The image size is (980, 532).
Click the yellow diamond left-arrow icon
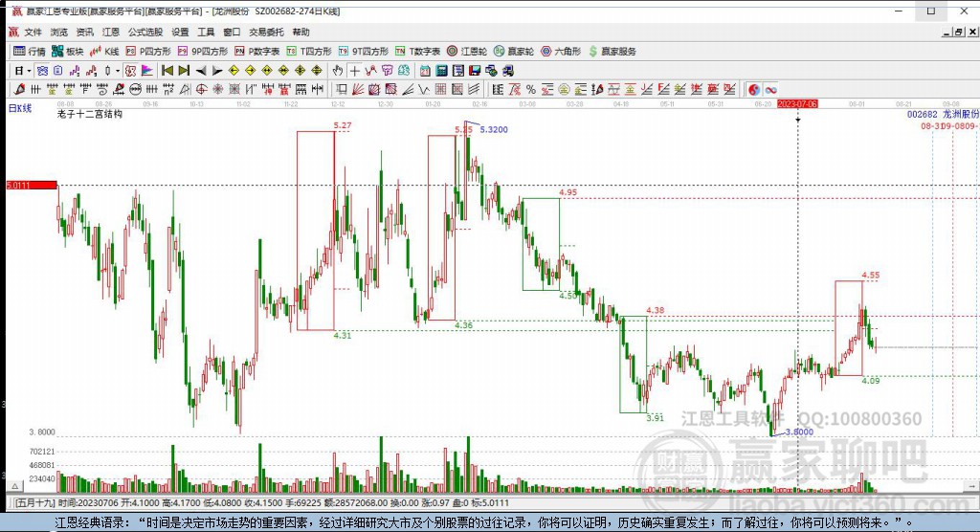[x=234, y=71]
